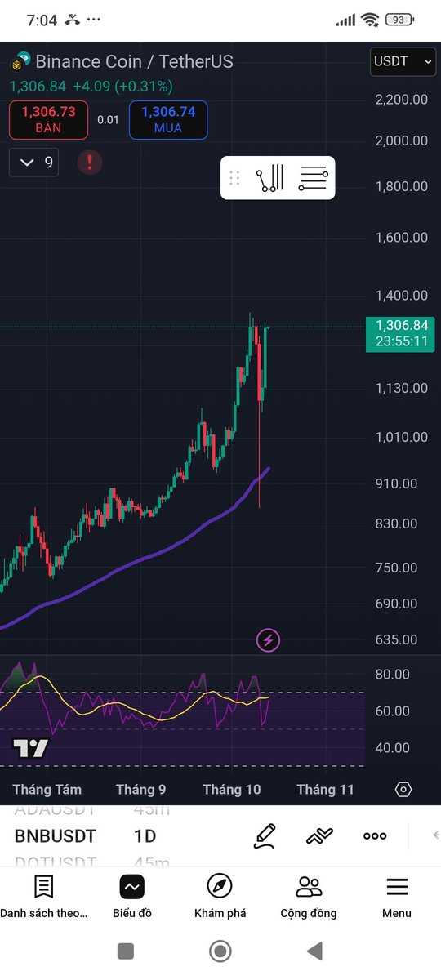Tap the red BÁN sell button
Viewport: 441px width, 980px height.
(x=48, y=120)
